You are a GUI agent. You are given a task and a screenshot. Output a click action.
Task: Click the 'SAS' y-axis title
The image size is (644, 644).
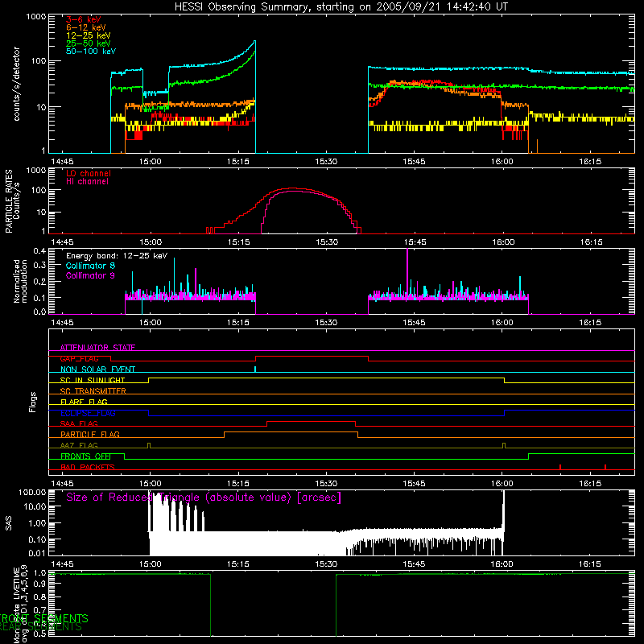[8, 523]
